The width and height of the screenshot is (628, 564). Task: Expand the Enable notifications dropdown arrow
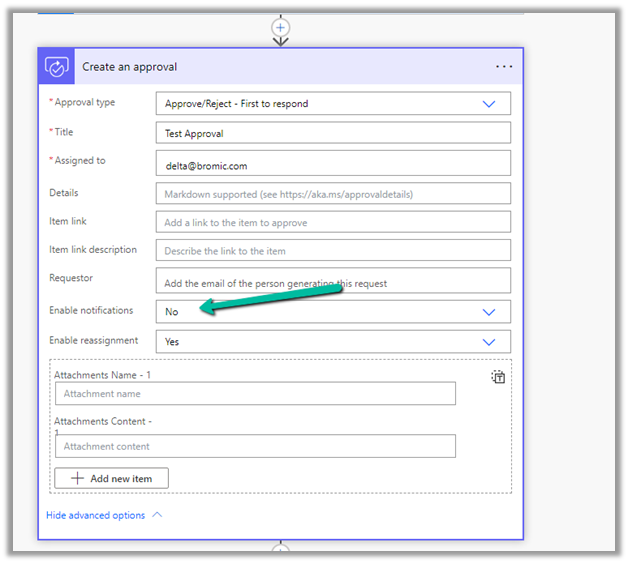click(488, 312)
